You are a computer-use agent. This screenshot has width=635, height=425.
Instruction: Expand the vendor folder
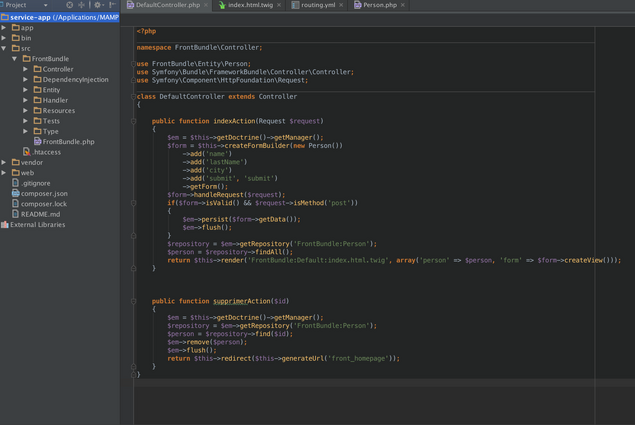[5, 162]
